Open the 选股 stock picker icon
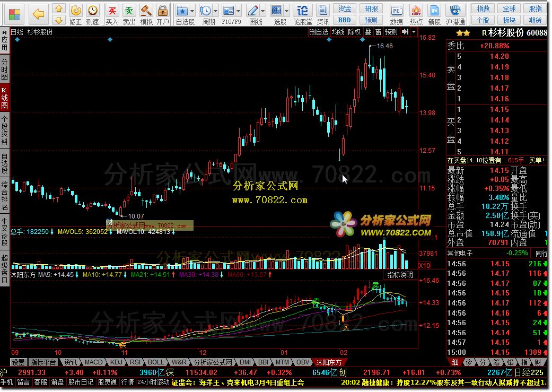The height and width of the screenshot is (392, 552). (x=277, y=11)
